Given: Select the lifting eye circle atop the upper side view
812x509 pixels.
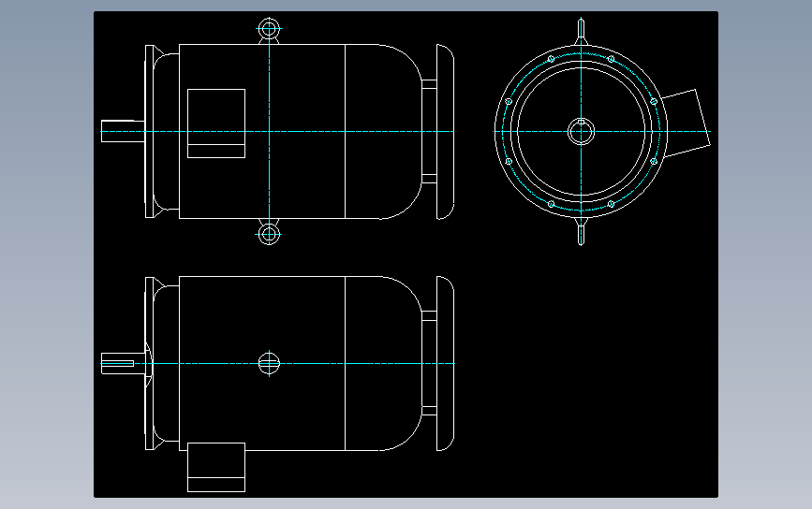Looking at the screenshot, I should click(269, 29).
